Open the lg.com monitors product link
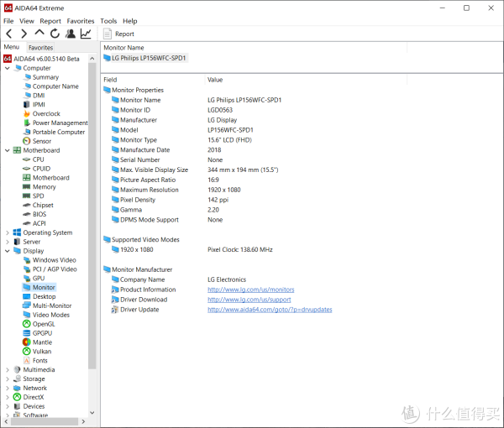The height and width of the screenshot is (428, 504). pyautogui.click(x=250, y=290)
